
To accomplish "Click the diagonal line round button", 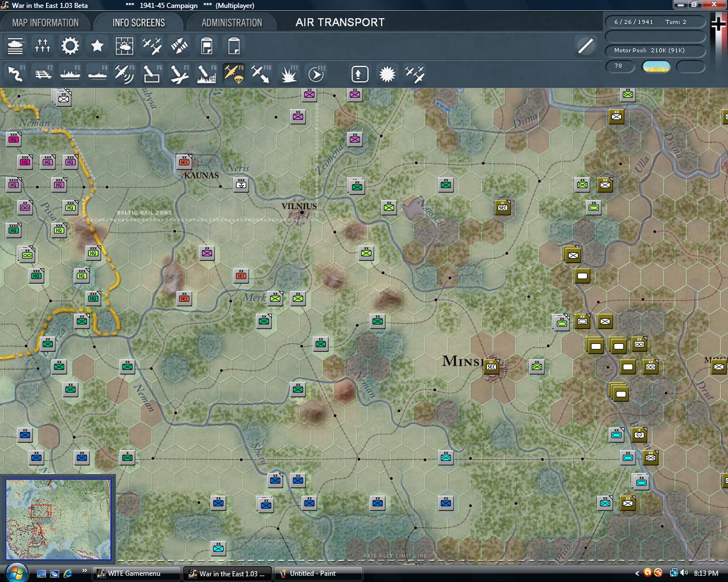I will 585,46.
